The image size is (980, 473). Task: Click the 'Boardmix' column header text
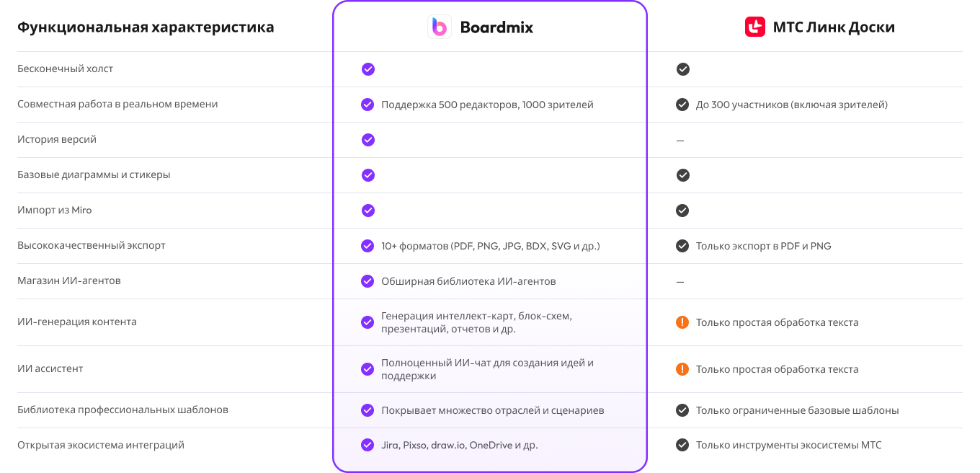496,28
